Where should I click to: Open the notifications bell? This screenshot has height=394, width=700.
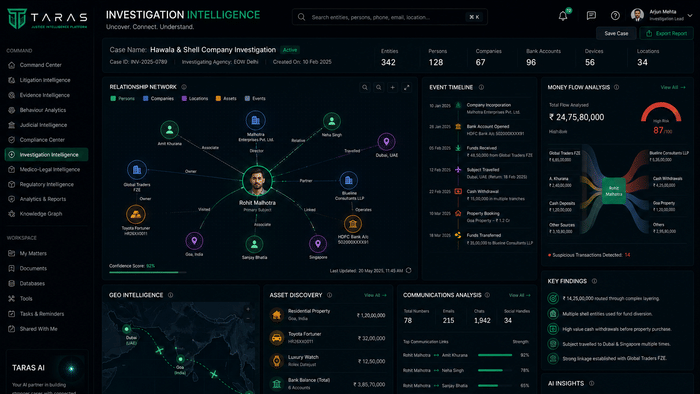pos(563,16)
